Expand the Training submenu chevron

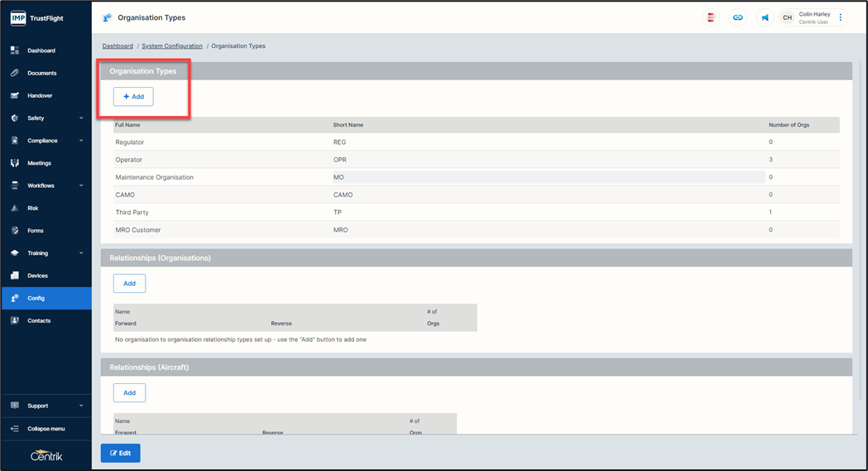[81, 253]
